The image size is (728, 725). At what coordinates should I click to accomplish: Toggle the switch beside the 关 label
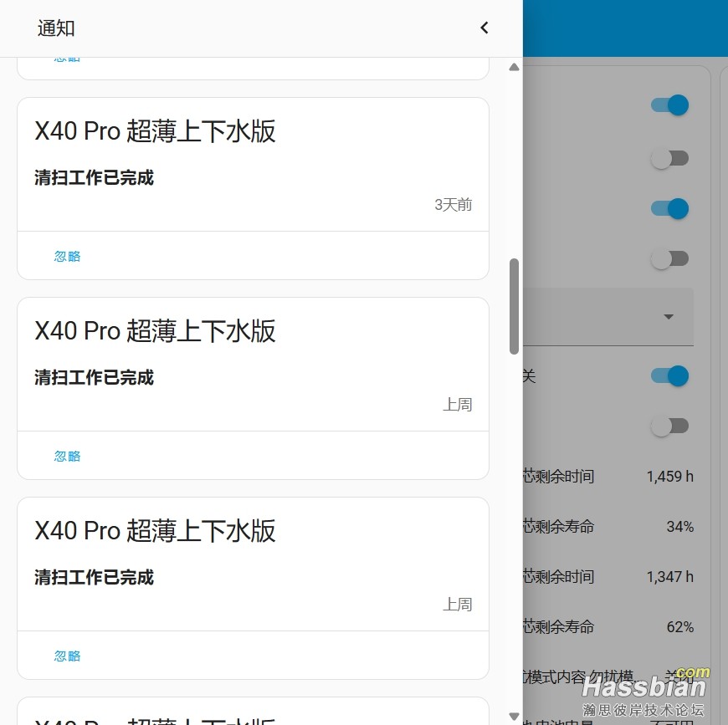(669, 375)
